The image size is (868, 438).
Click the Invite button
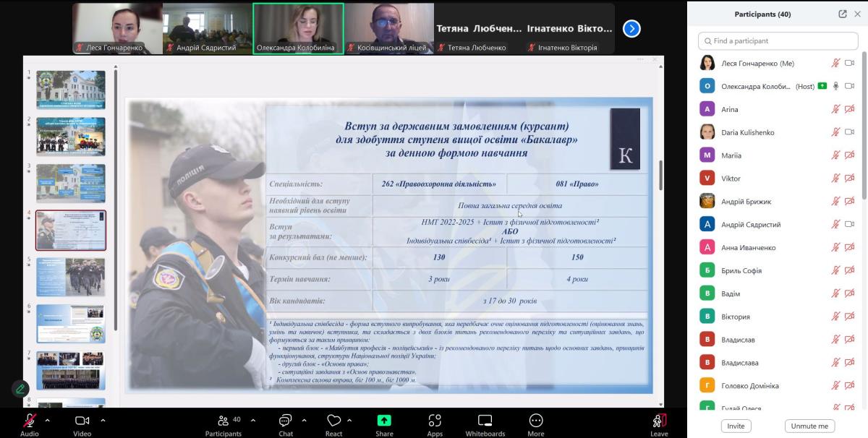pos(736,426)
